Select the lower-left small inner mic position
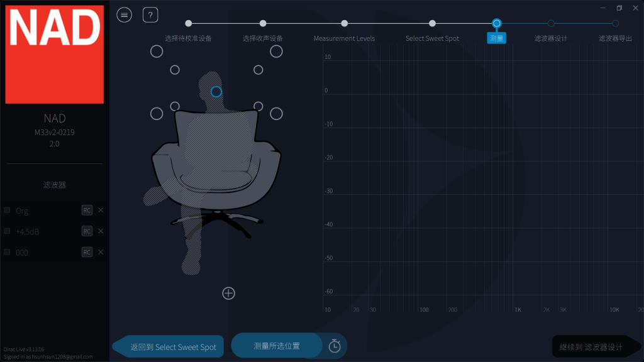The width and height of the screenshot is (644, 362). [x=175, y=106]
